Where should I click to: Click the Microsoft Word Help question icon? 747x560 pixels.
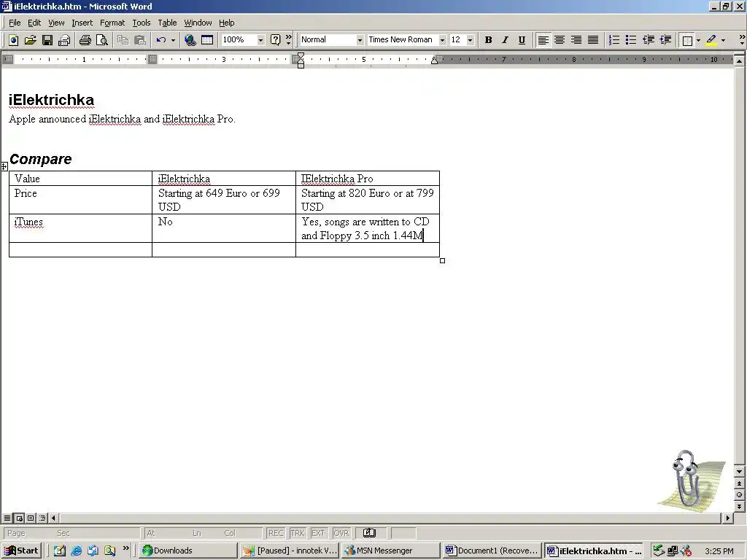click(x=275, y=40)
